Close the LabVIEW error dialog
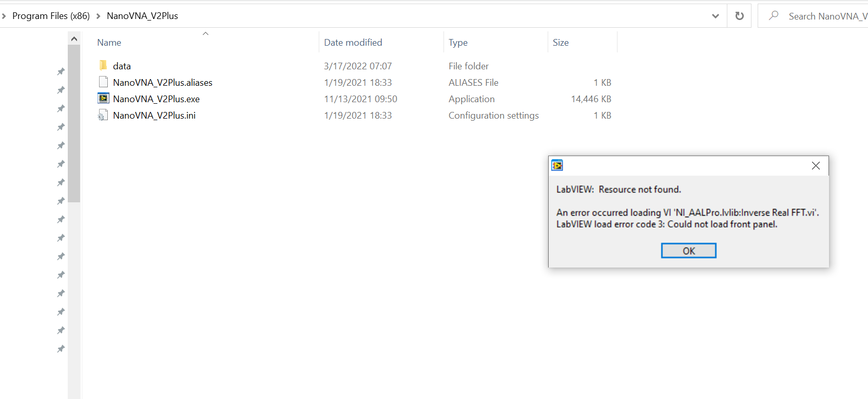The width and height of the screenshot is (868, 399). (x=816, y=165)
